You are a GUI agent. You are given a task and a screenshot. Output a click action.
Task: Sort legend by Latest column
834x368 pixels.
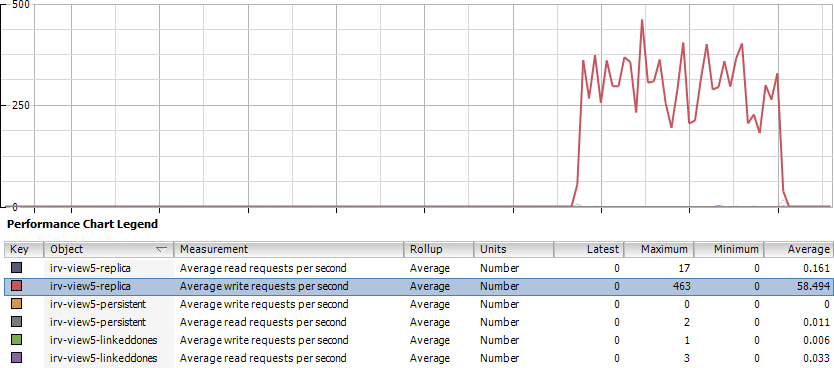(x=589, y=249)
